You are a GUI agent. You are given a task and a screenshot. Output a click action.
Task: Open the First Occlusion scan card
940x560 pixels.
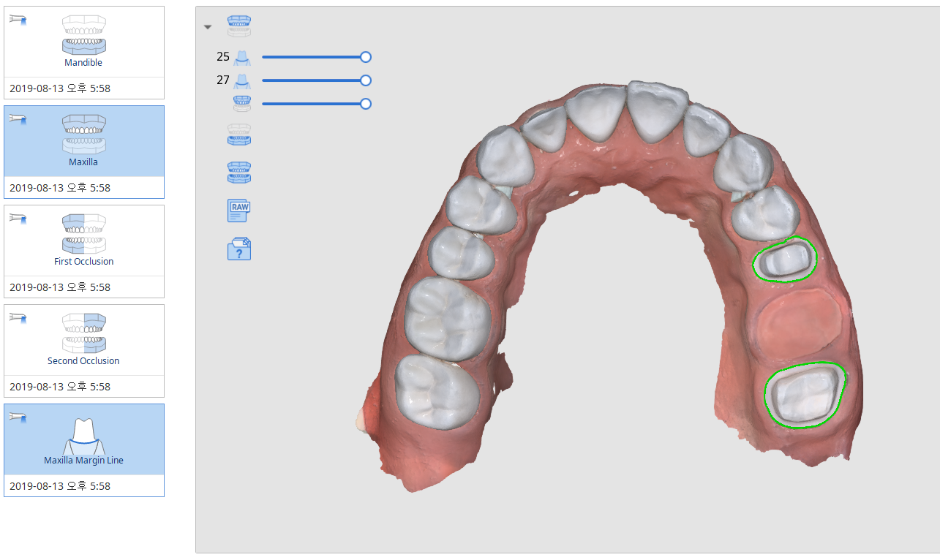pos(84,251)
